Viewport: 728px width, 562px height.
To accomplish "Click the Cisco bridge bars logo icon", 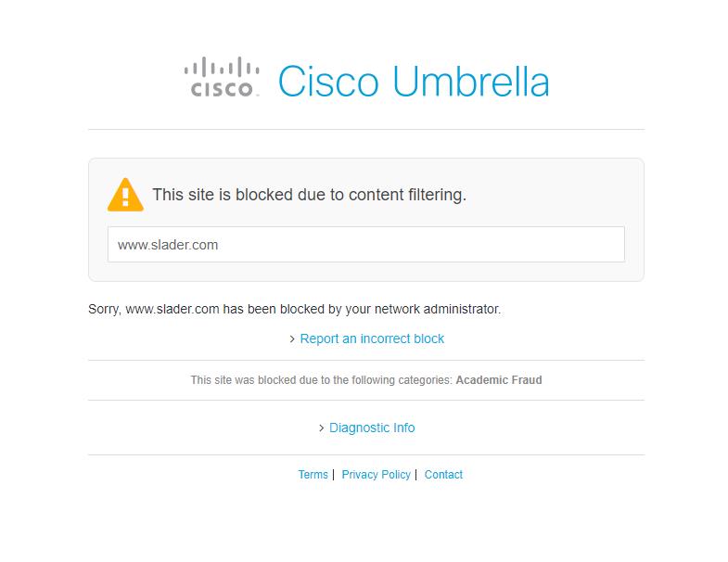I will tap(222, 67).
